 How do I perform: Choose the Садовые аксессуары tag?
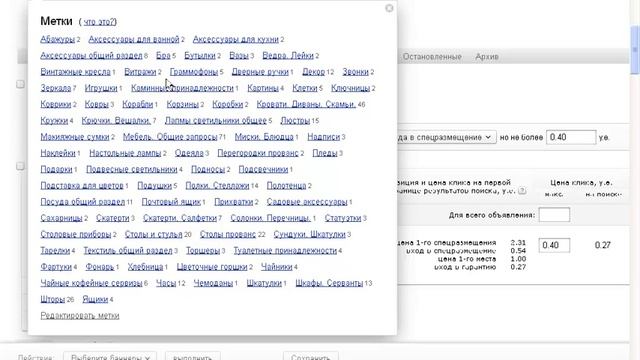click(x=307, y=202)
